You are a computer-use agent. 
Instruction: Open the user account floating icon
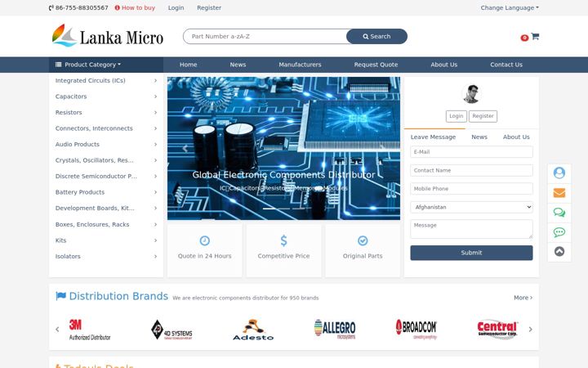pyautogui.click(x=559, y=173)
